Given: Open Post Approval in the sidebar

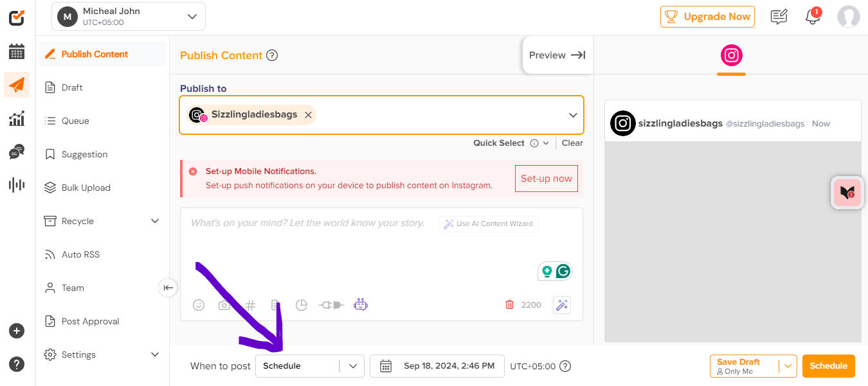Looking at the screenshot, I should coord(103,321).
